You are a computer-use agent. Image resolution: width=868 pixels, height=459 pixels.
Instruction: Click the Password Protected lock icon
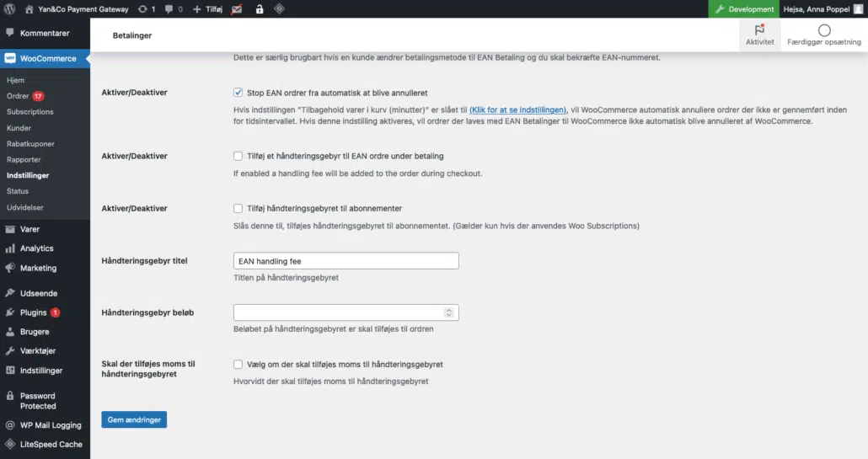[x=10, y=395]
